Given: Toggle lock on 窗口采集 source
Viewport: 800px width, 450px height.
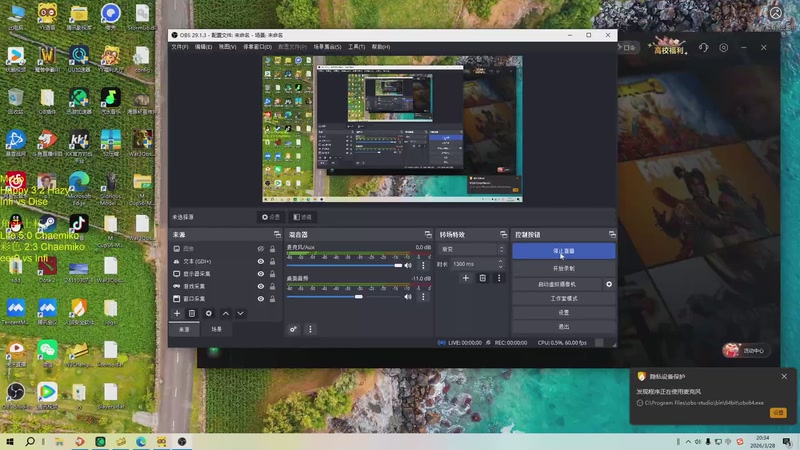Looking at the screenshot, I should pyautogui.click(x=274, y=298).
